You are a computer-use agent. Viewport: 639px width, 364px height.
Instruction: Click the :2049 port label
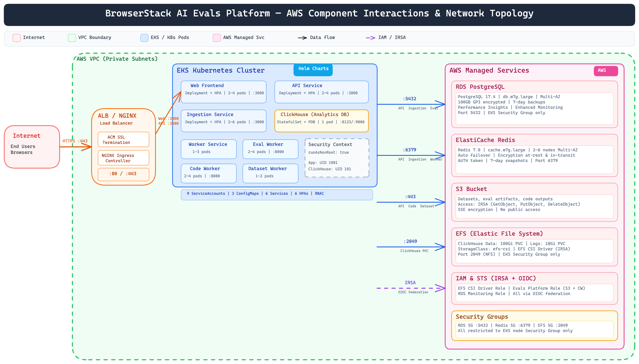[410, 241]
